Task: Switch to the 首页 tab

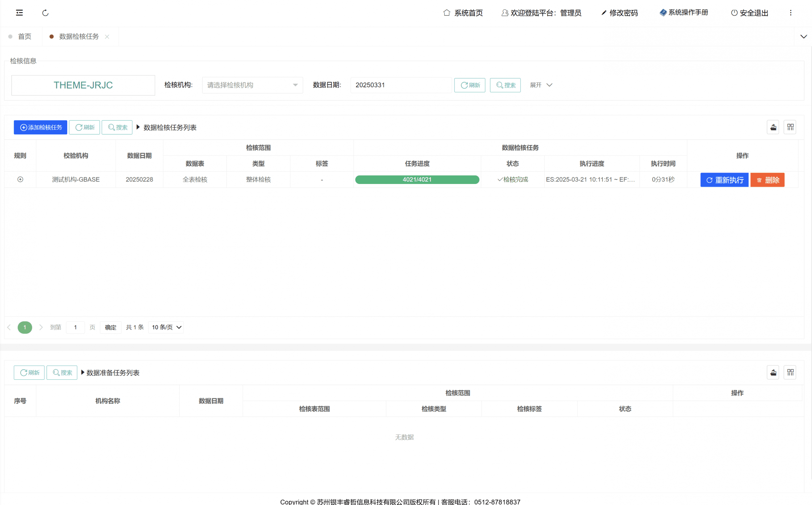Action: coord(24,37)
